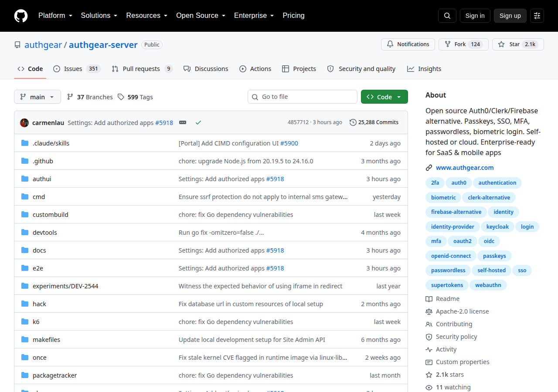
Task: Expand the commit message ellipsis icon
Action: coord(183,123)
